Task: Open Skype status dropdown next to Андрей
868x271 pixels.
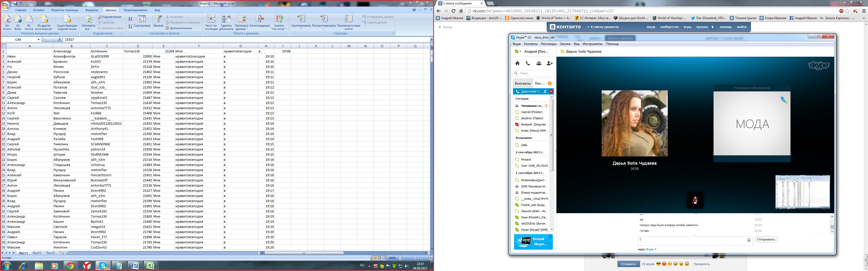Action: pos(520,52)
